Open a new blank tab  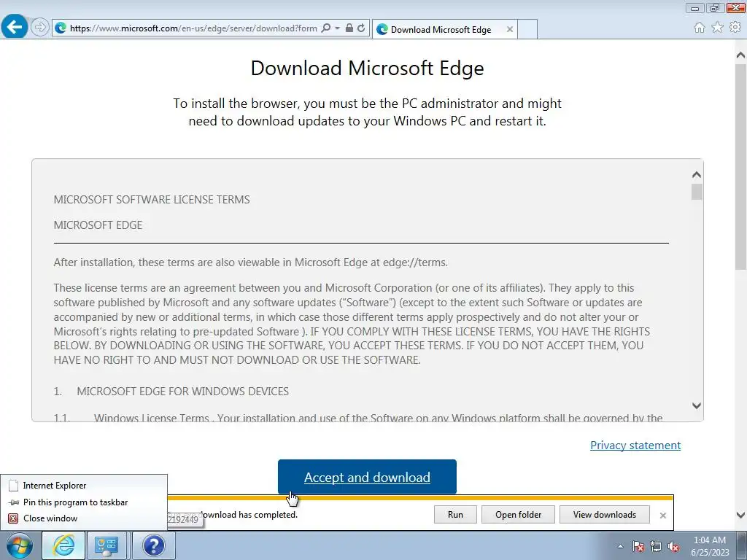point(527,29)
